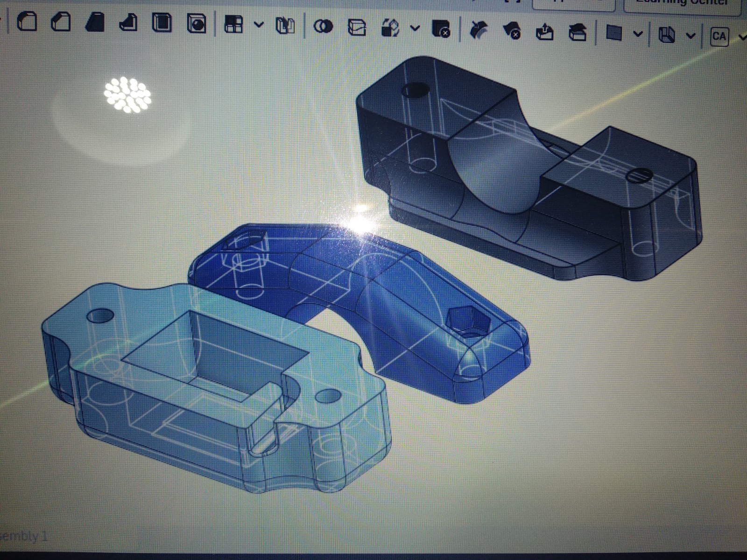Select the Modify fillet tool
Screen dimensions: 747x560
478,30
